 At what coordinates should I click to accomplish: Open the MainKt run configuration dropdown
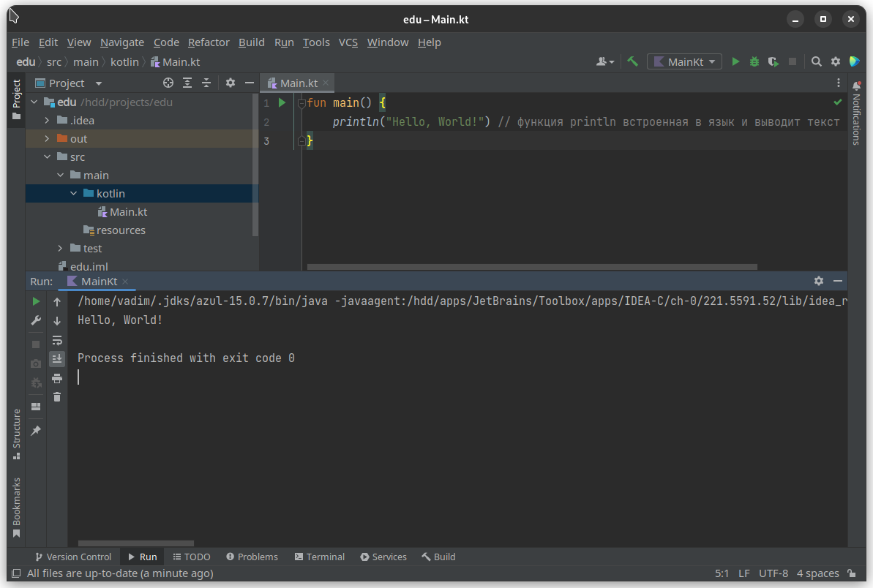pos(684,62)
